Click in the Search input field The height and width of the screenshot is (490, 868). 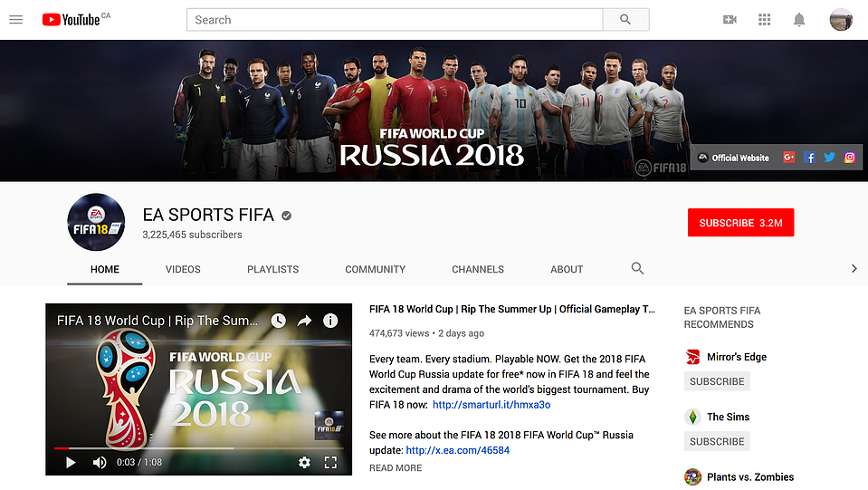[x=395, y=20]
